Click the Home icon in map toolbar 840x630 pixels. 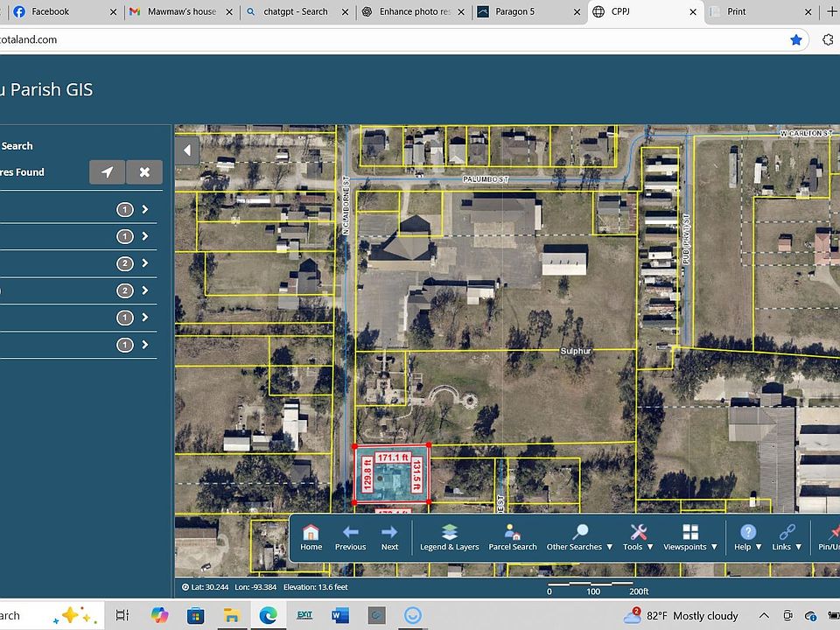pos(311,536)
